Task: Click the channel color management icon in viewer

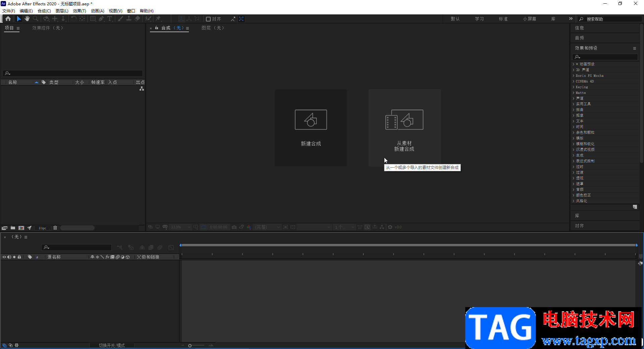Action: [x=249, y=227]
